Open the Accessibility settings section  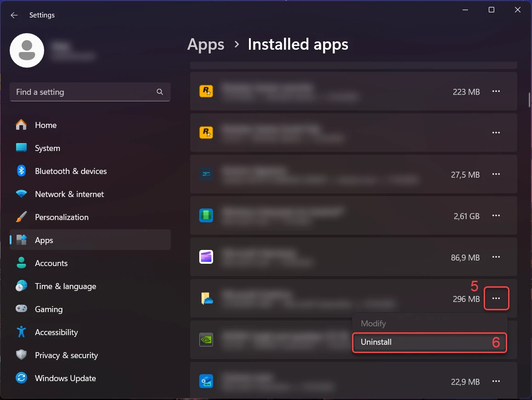click(56, 332)
